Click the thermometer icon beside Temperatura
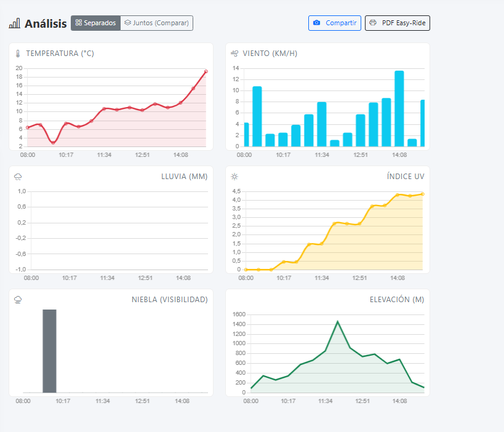The image size is (504, 432). 18,54
